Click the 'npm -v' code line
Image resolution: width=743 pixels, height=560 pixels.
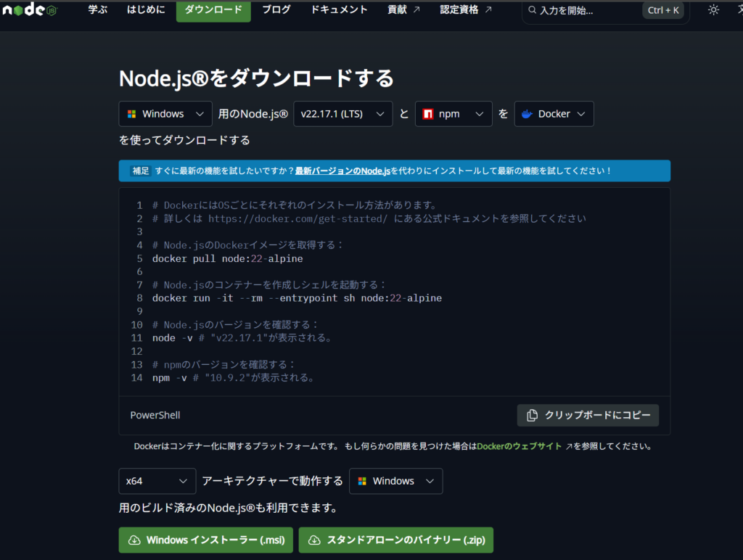[x=234, y=378]
